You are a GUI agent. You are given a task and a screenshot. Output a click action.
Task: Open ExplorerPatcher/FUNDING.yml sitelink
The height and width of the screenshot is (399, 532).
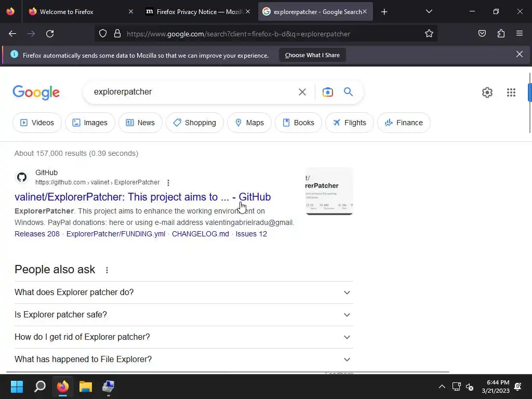[116, 234]
